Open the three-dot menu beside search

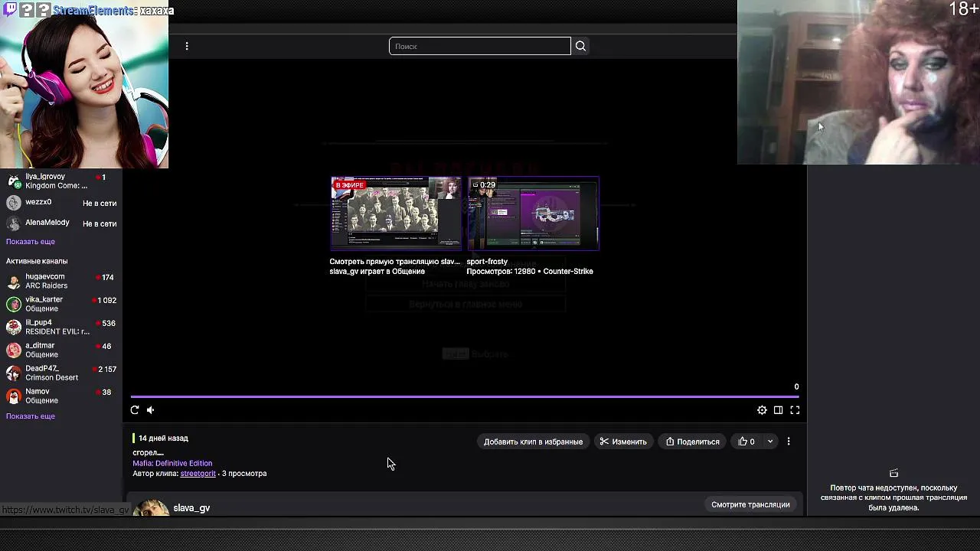pos(187,46)
